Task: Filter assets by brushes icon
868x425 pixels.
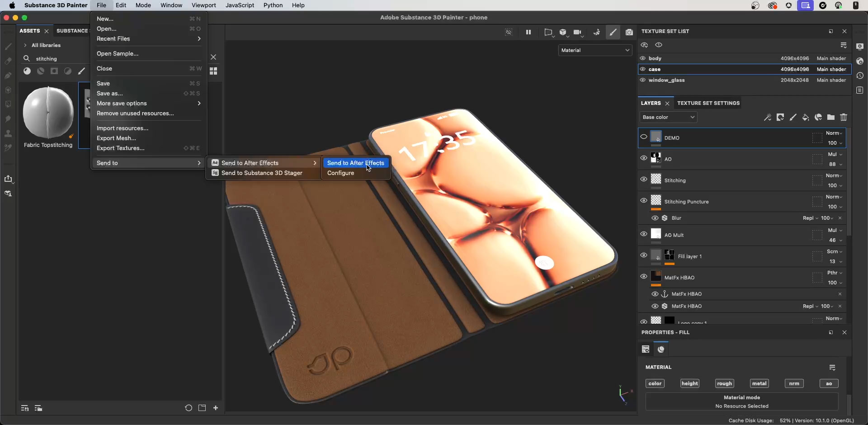Action: [x=81, y=71]
